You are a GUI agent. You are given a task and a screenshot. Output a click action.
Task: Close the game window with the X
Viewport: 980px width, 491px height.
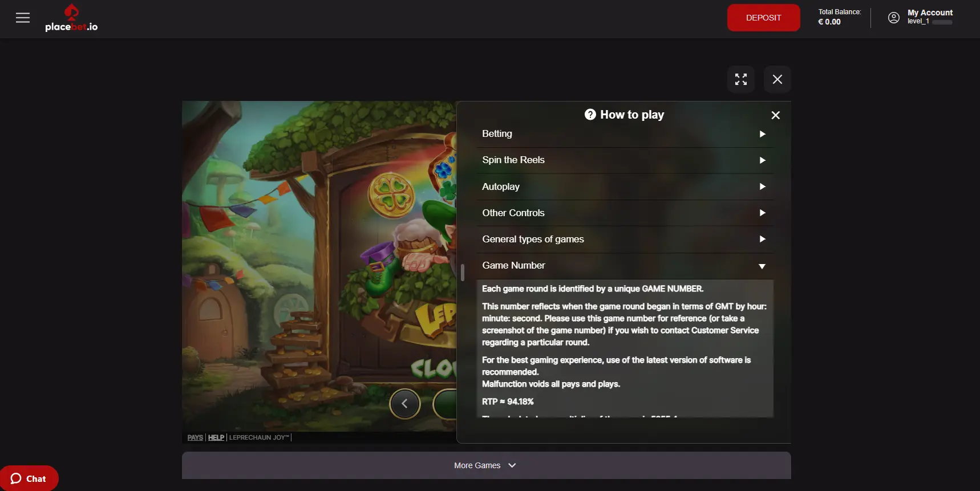[x=777, y=79]
